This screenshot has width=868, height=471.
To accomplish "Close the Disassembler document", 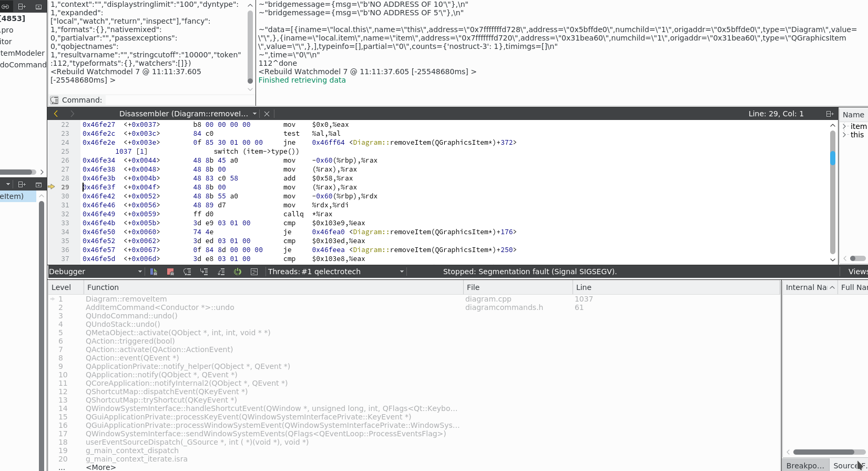I will 267,114.
